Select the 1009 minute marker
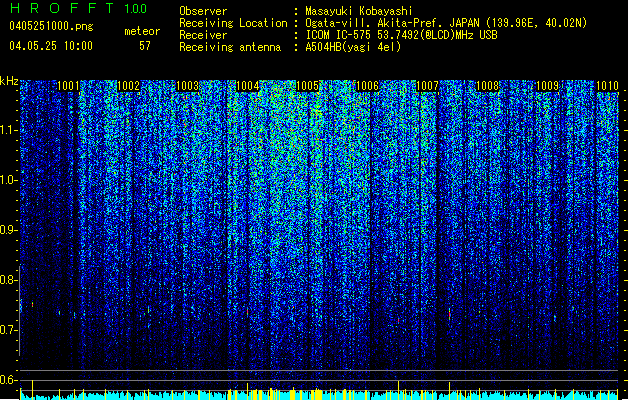629x400 pixels. coord(548,86)
